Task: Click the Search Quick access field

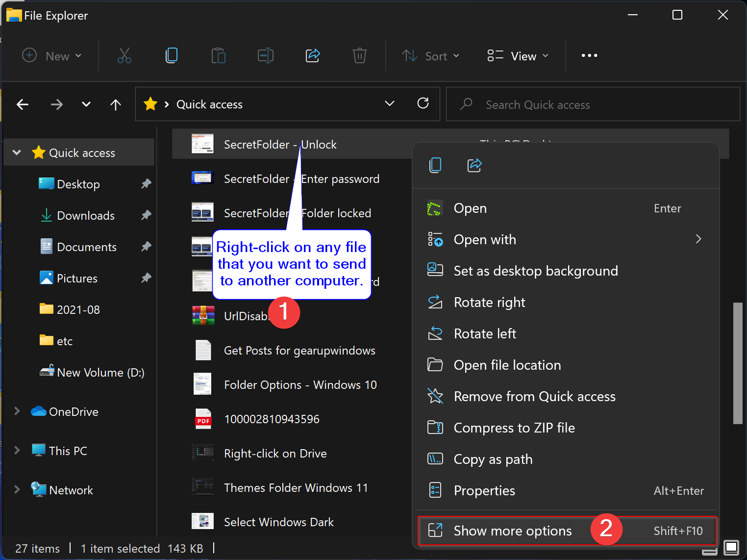Action: tap(593, 104)
